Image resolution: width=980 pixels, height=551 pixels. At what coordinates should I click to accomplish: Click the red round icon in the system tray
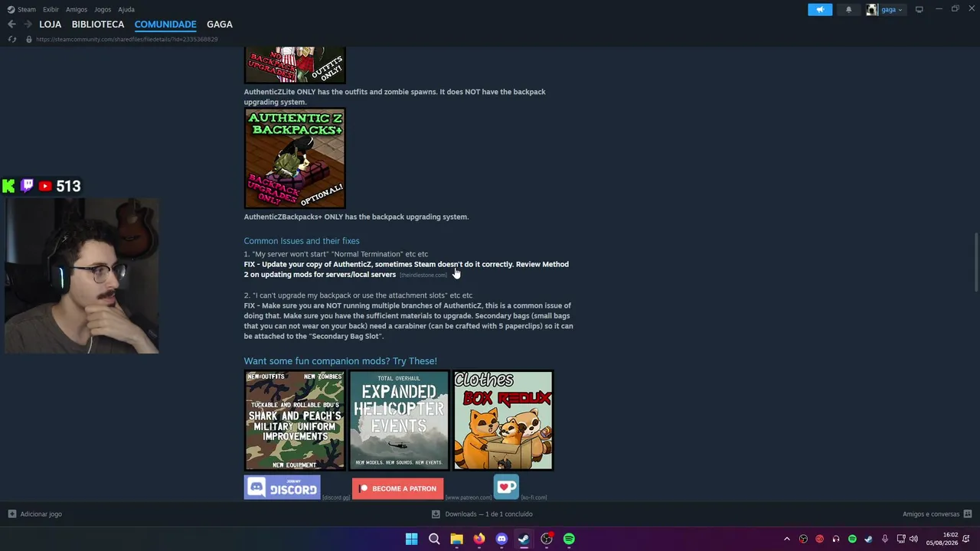click(820, 539)
